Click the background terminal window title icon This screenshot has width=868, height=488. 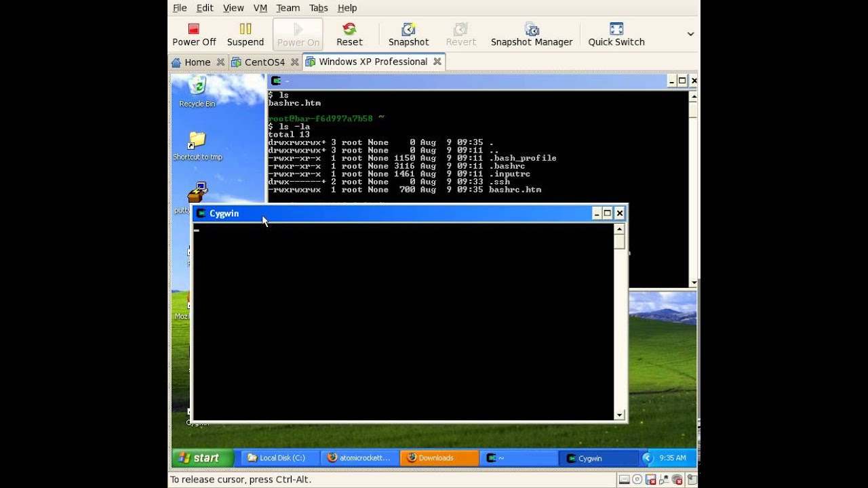click(x=276, y=81)
